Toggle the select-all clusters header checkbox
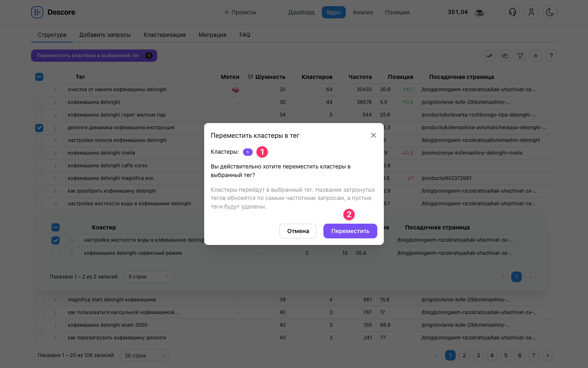 (x=56, y=227)
